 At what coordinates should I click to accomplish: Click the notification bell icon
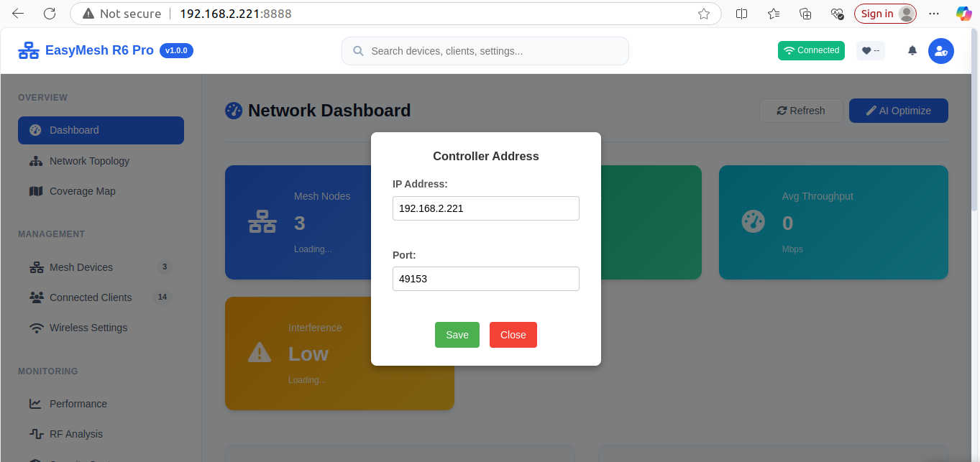pyautogui.click(x=912, y=50)
